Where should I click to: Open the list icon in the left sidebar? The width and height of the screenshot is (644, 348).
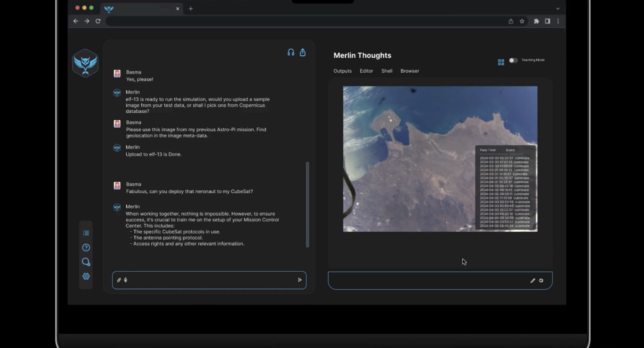click(x=86, y=233)
